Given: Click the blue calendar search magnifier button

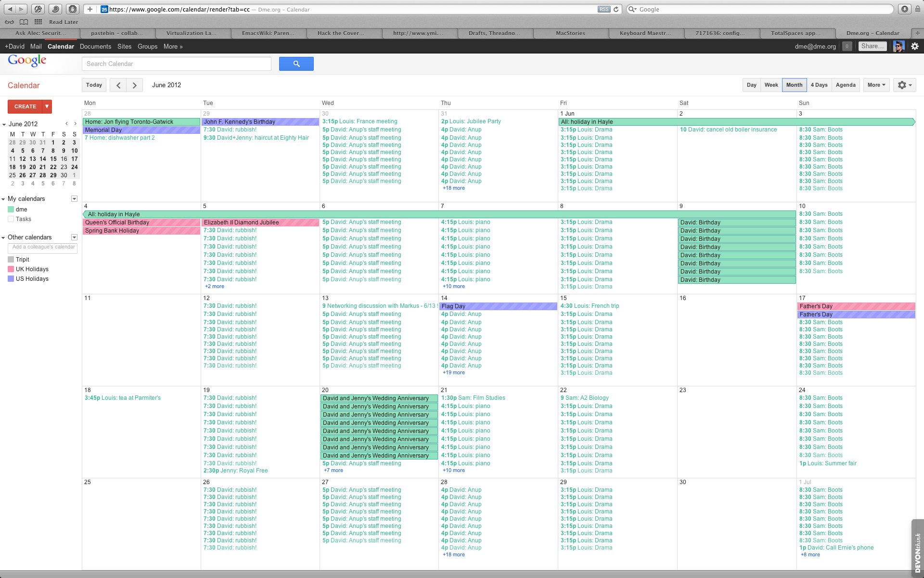Looking at the screenshot, I should (x=296, y=64).
